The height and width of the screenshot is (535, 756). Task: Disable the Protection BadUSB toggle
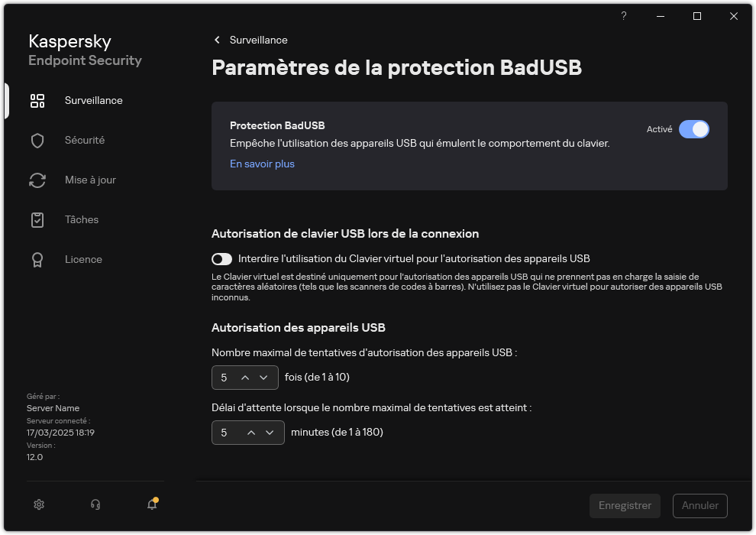(695, 129)
